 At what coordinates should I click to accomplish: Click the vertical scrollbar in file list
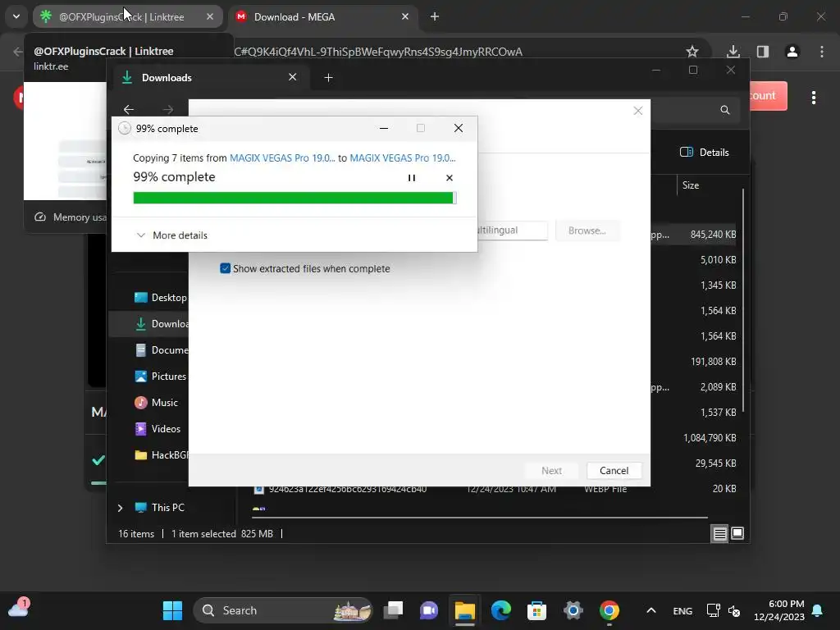(x=743, y=300)
